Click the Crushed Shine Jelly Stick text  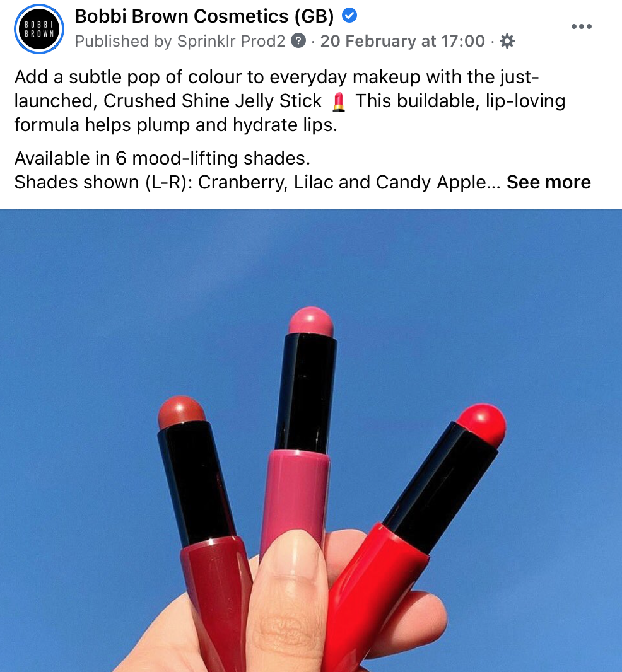point(213,101)
